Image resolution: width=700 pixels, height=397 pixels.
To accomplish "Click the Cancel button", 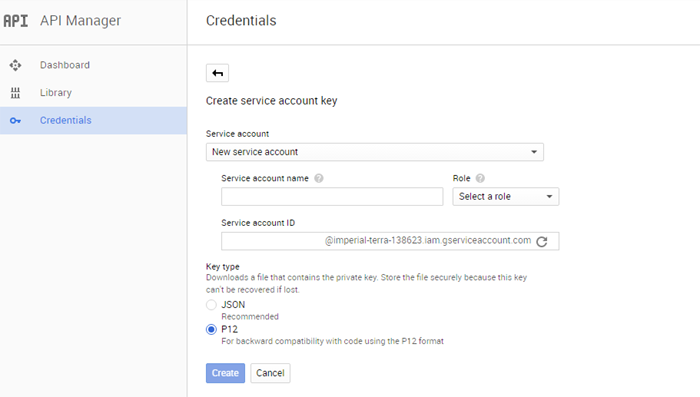I will coord(270,373).
